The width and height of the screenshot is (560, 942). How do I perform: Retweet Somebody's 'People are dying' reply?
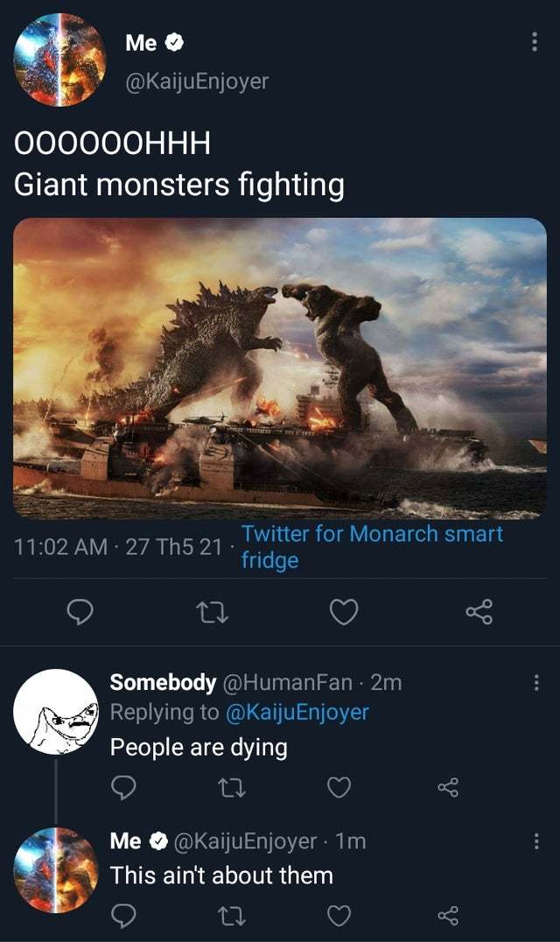point(232,788)
